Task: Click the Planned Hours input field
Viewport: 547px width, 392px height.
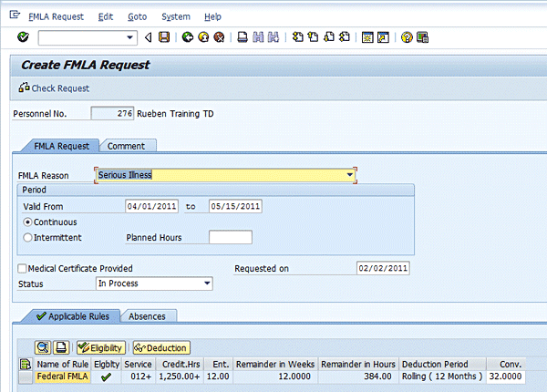Action: [231, 237]
